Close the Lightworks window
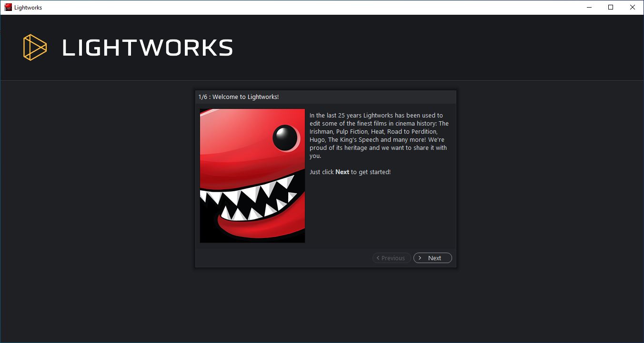Image resolution: width=644 pixels, height=343 pixels. pyautogui.click(x=633, y=7)
